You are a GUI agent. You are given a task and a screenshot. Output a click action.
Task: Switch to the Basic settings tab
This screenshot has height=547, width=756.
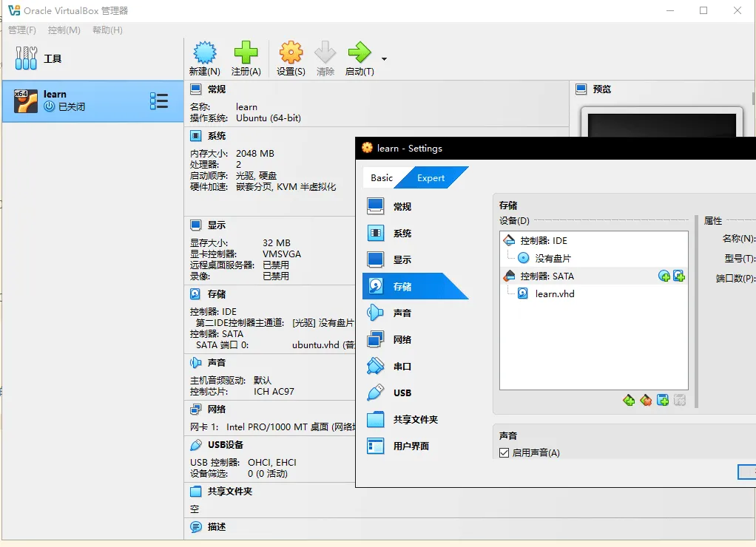tap(382, 178)
